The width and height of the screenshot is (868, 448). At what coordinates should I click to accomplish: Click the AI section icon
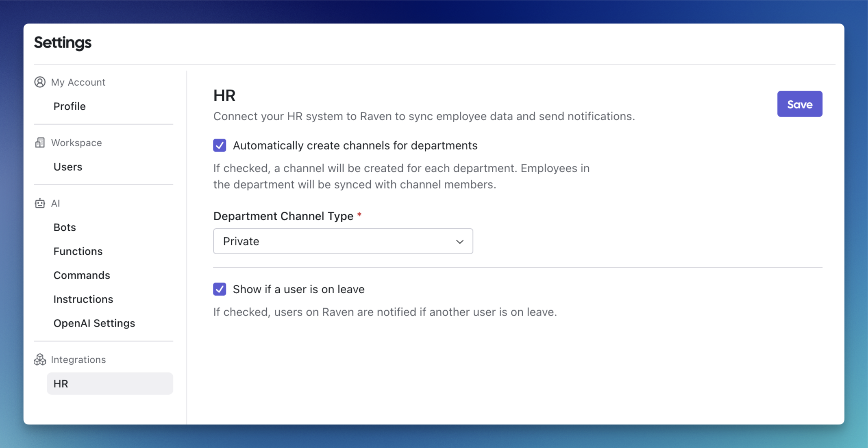[x=41, y=203]
